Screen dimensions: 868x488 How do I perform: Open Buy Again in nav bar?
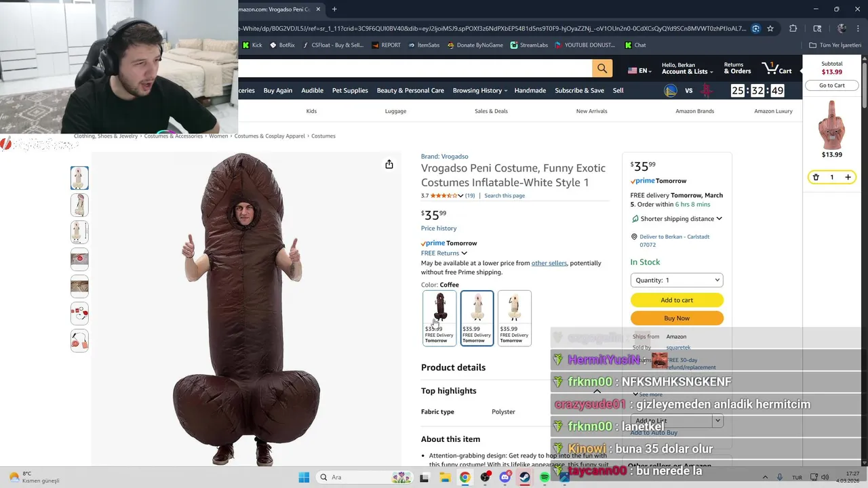pos(278,90)
